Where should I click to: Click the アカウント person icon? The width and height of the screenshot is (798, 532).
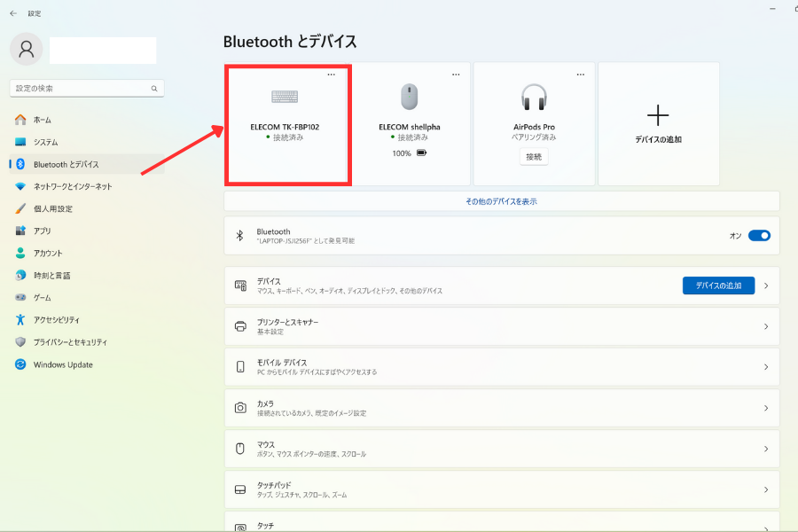(20, 253)
